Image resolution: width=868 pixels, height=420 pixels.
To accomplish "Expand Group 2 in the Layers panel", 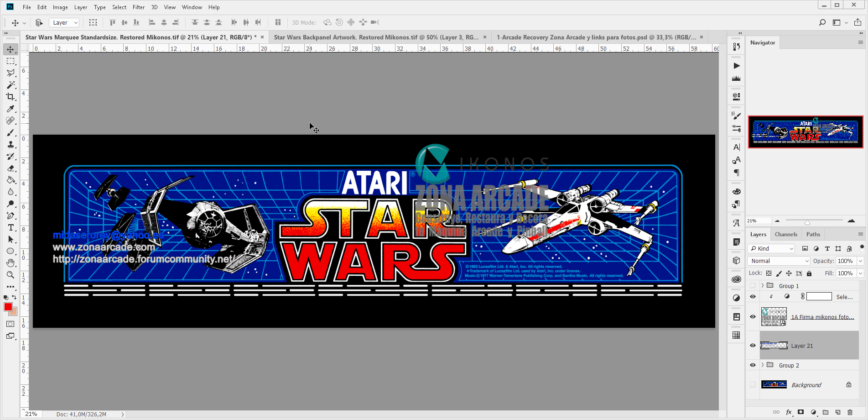I will (x=763, y=365).
